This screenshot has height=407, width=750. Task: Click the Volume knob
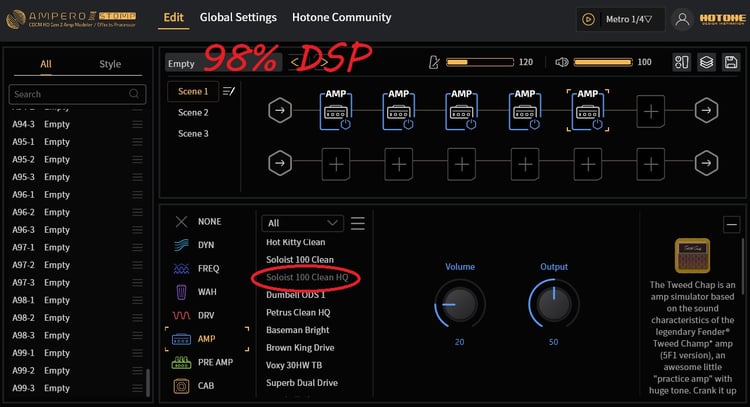click(x=460, y=304)
